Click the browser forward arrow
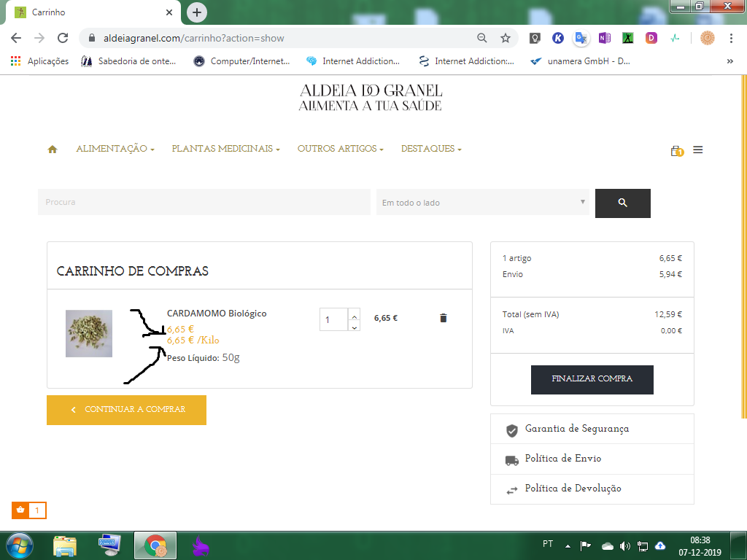The width and height of the screenshot is (747, 560). point(39,38)
